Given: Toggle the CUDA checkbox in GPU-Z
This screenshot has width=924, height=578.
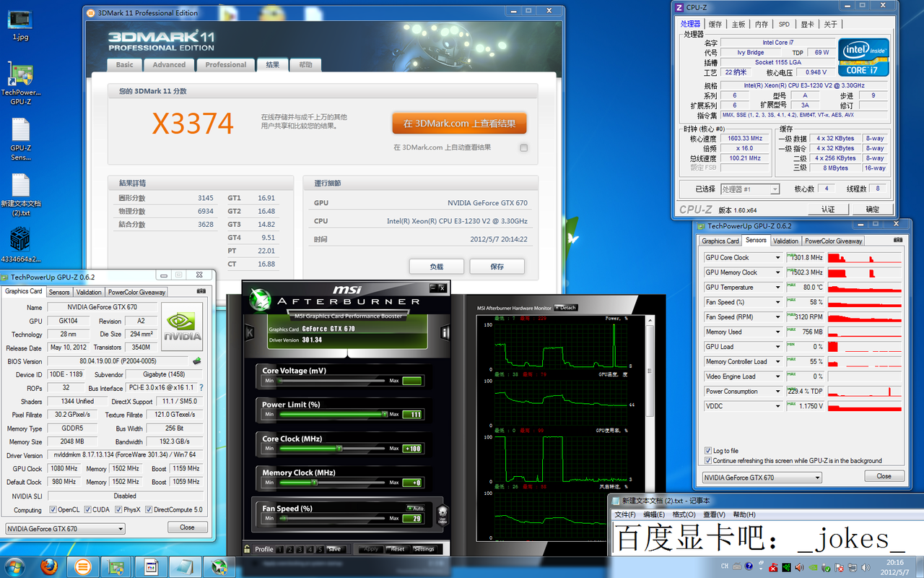Looking at the screenshot, I should pos(87,510).
